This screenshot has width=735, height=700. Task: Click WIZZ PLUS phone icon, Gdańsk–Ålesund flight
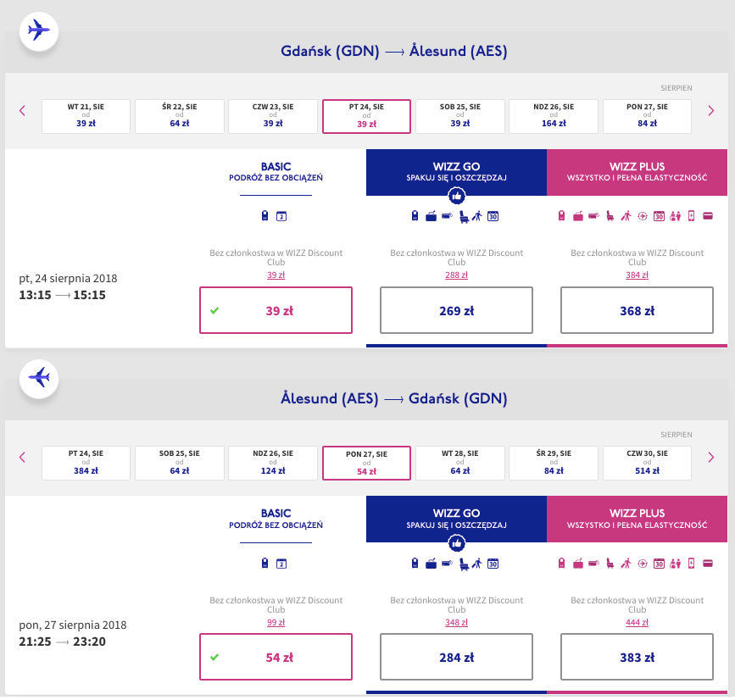[x=691, y=216]
